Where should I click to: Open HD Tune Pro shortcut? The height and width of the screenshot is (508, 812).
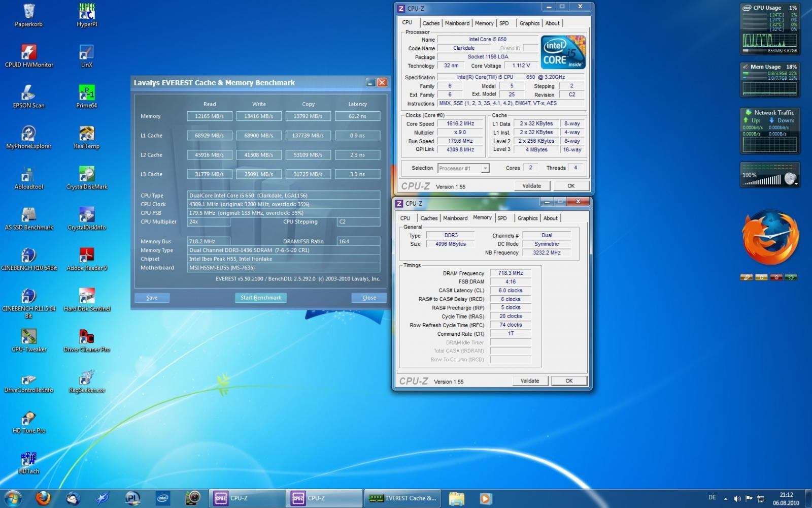29,422
